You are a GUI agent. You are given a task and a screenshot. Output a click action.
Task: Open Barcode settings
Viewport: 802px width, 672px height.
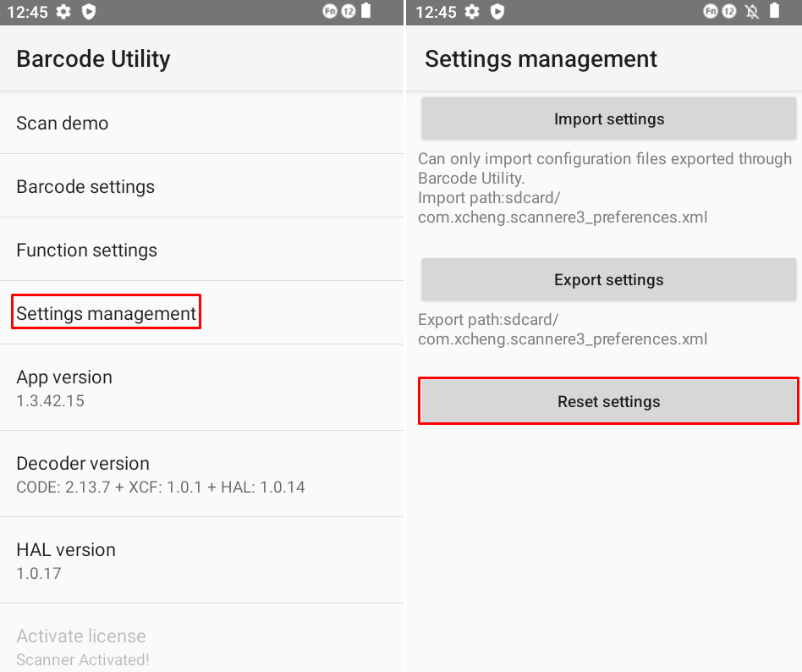[x=85, y=186]
